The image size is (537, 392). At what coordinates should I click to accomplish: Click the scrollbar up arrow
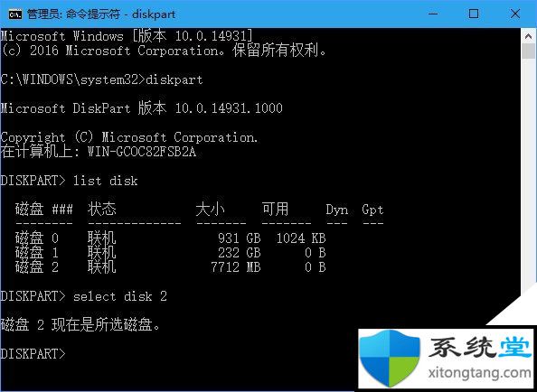point(528,36)
